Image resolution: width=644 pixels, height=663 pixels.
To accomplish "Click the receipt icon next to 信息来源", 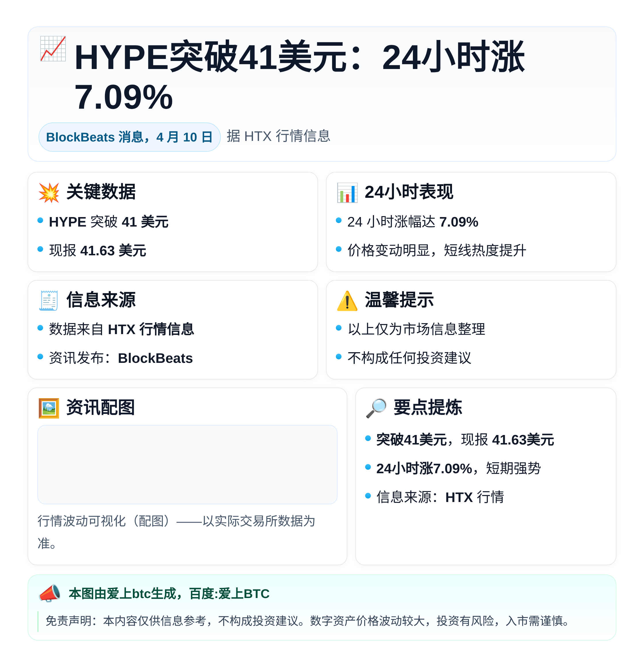I will click(49, 300).
